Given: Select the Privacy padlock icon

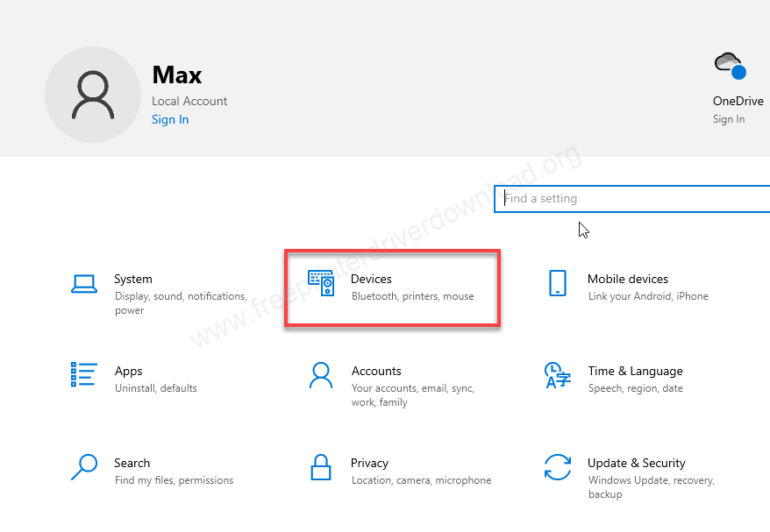Looking at the screenshot, I should point(321,467).
